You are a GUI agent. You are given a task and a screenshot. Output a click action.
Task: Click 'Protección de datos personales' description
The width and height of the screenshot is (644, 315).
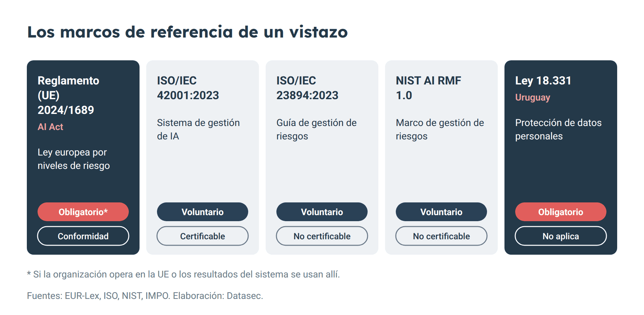tap(558, 129)
